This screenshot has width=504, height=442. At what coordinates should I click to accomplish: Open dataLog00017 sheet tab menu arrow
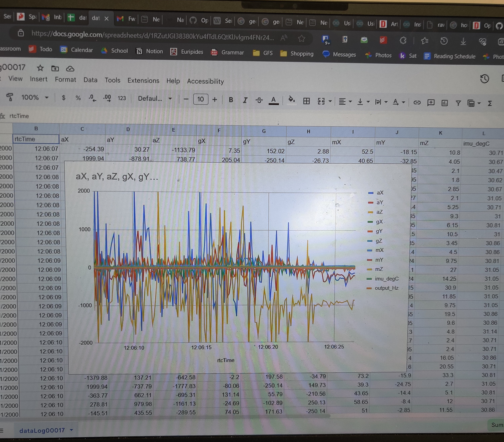(71, 430)
